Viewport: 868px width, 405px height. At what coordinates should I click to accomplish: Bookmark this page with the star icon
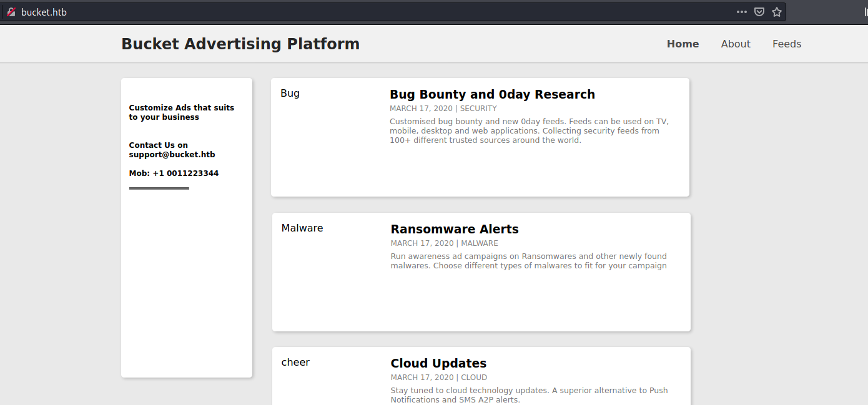pos(777,12)
